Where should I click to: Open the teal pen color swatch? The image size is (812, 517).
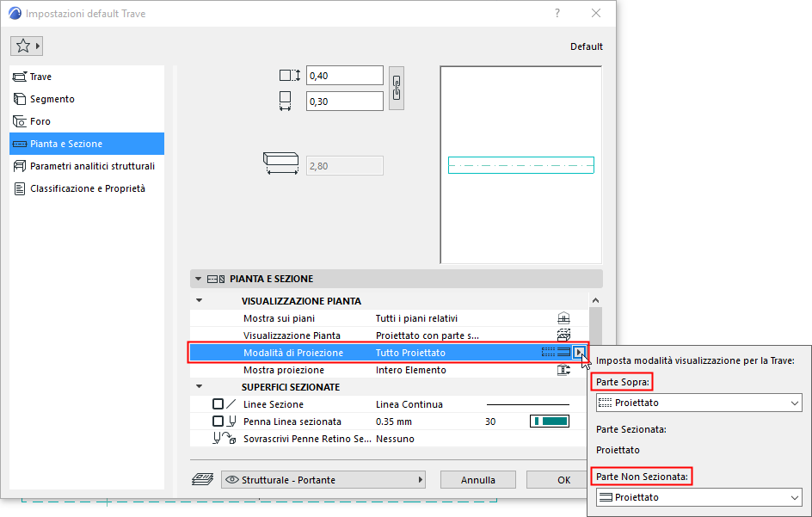(550, 422)
